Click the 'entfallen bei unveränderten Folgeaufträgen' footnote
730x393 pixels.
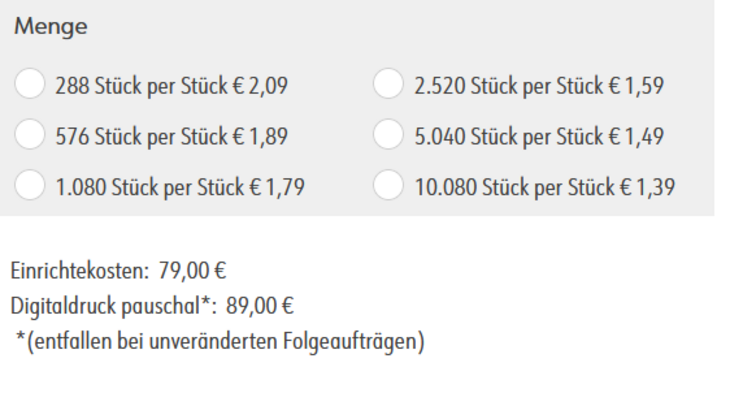click(225, 342)
